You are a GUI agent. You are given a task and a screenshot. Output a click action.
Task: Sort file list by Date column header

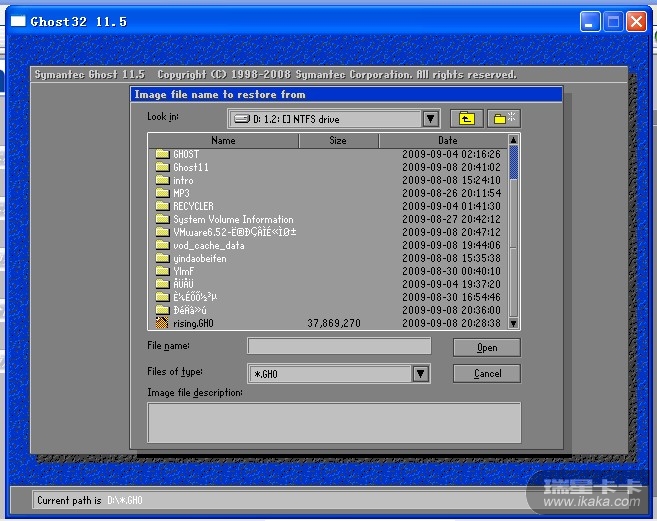click(446, 141)
